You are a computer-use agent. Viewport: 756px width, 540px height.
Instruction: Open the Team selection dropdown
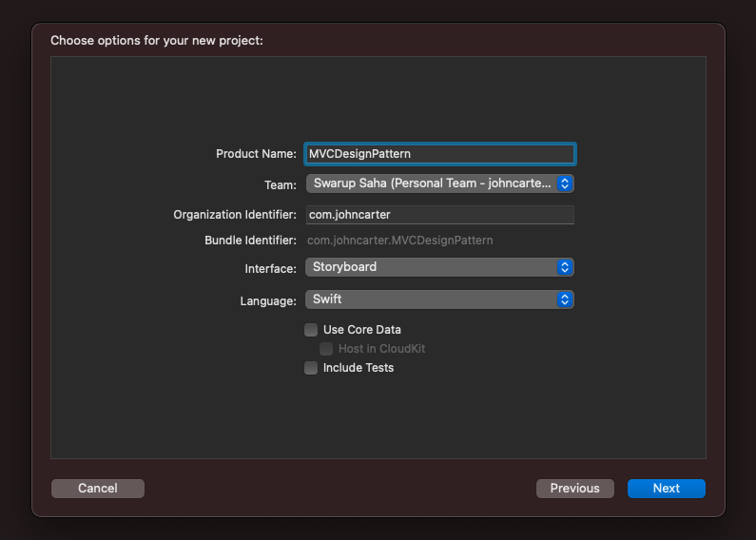pos(439,183)
